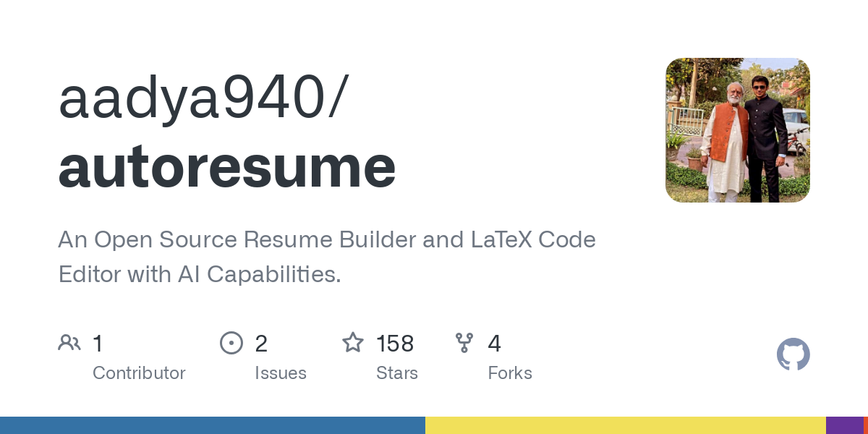Click the Stars label
Screen dimensions: 868x434
pos(397,373)
